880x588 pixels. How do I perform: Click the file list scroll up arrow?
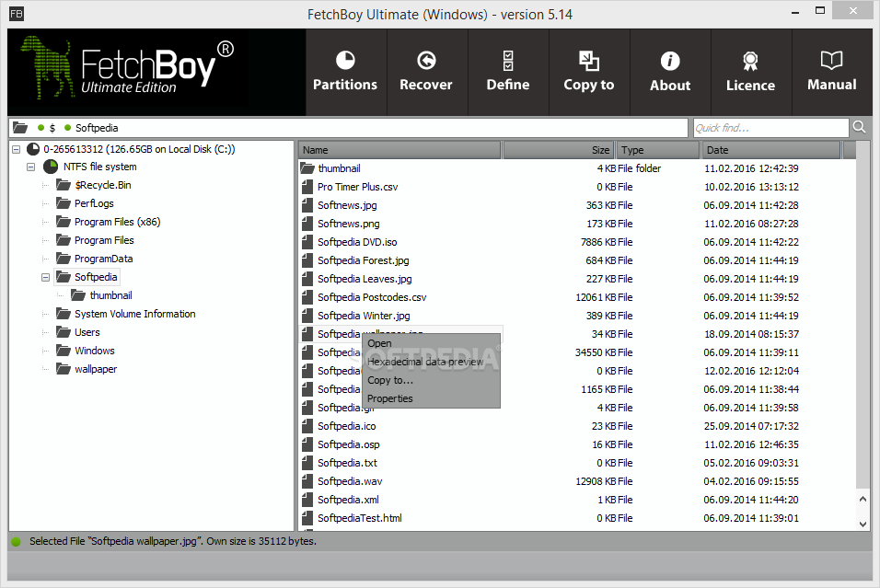tap(863, 499)
